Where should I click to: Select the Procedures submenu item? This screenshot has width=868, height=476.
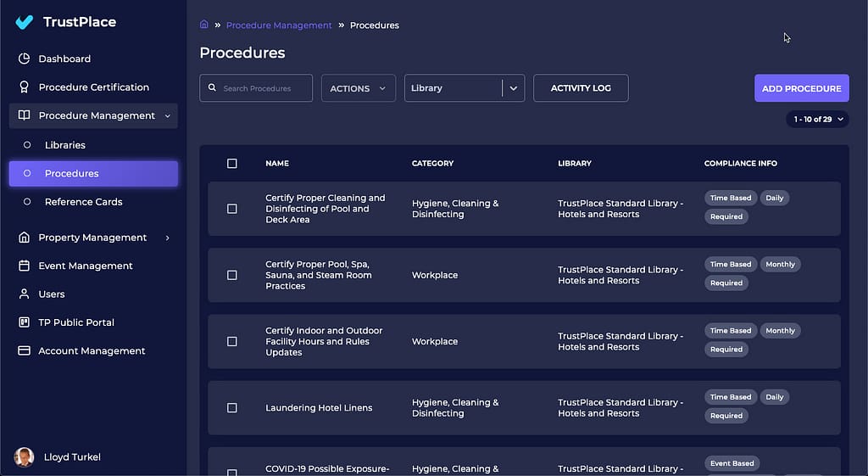click(93, 173)
